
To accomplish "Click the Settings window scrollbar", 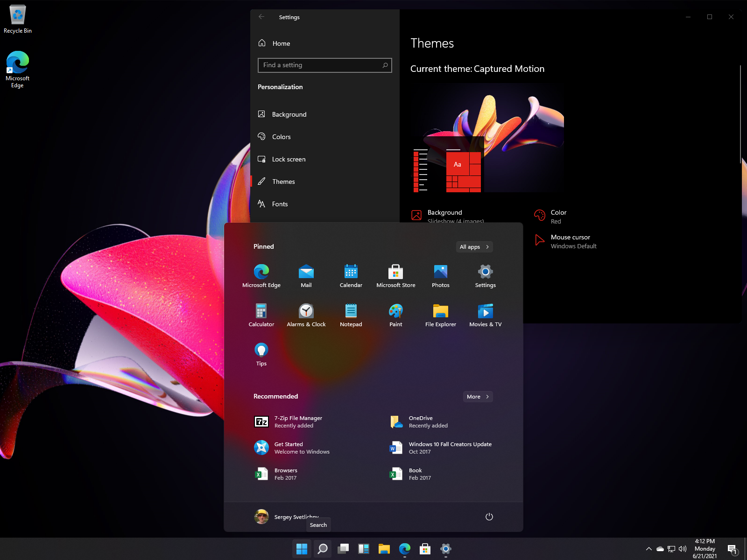I will coord(740,114).
